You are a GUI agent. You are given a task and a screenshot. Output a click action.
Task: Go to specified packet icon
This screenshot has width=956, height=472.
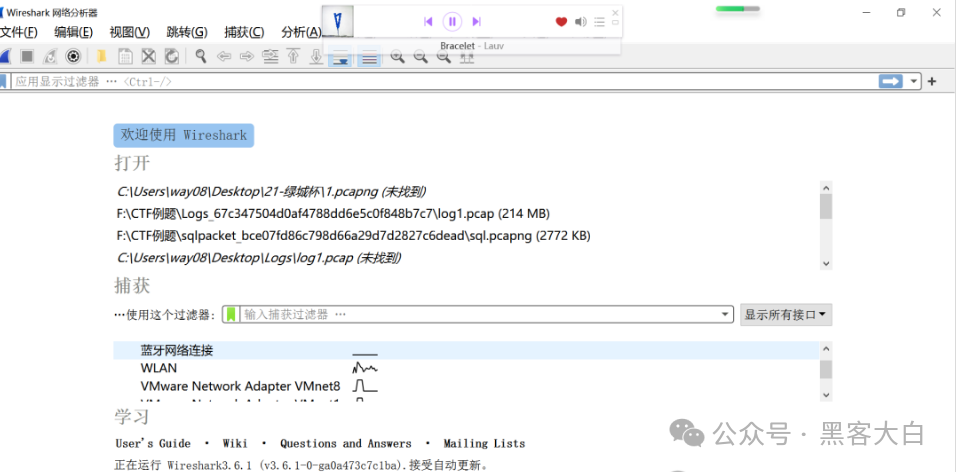tap(270, 57)
